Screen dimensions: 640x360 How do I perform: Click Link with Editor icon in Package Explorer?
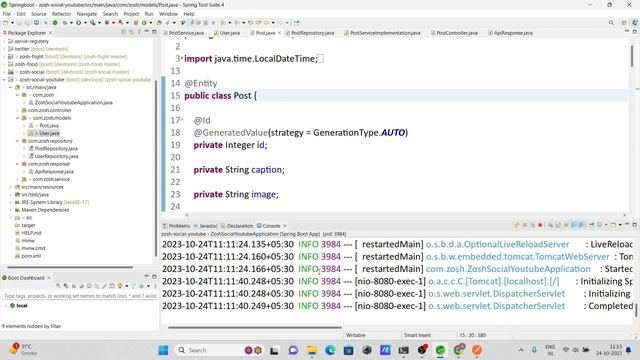[131, 32]
